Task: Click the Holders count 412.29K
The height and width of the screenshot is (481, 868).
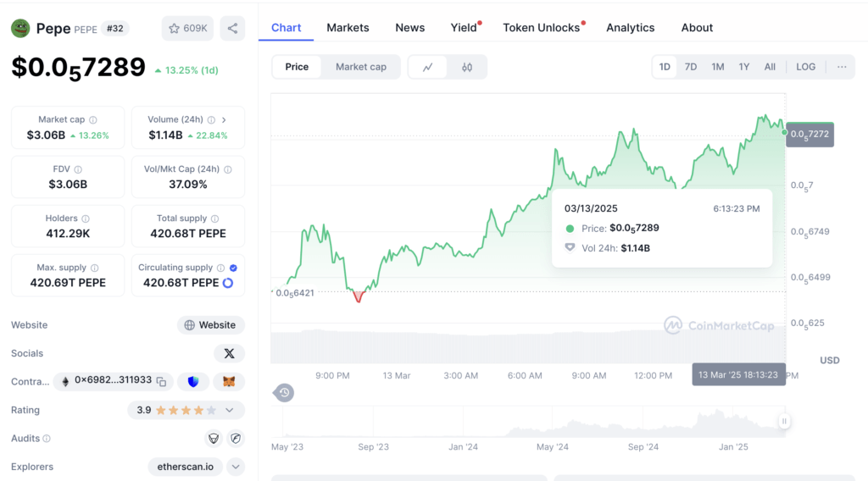Action: pyautogui.click(x=68, y=234)
